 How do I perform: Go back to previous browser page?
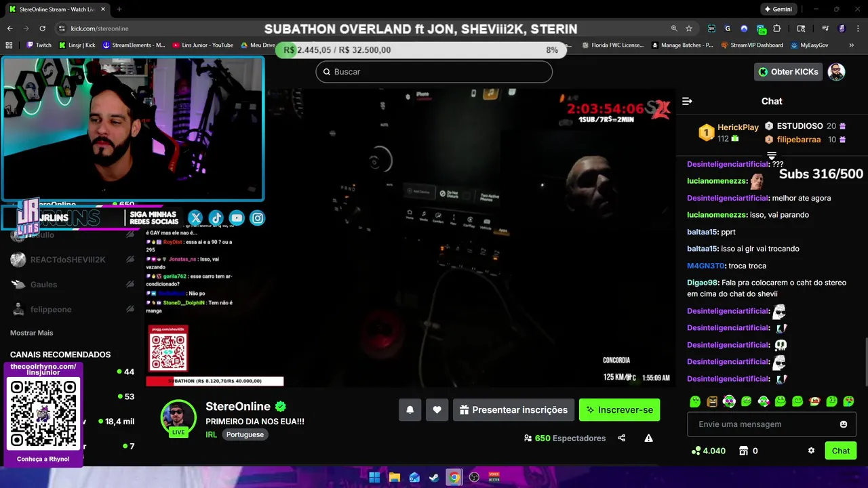[9, 28]
